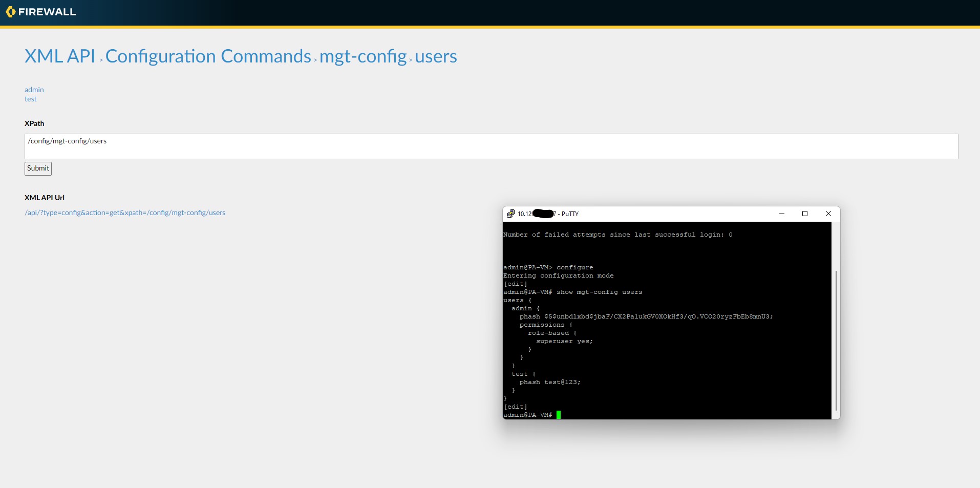Click the Submit button under the XPath field
The image size is (980, 488).
pos(38,168)
